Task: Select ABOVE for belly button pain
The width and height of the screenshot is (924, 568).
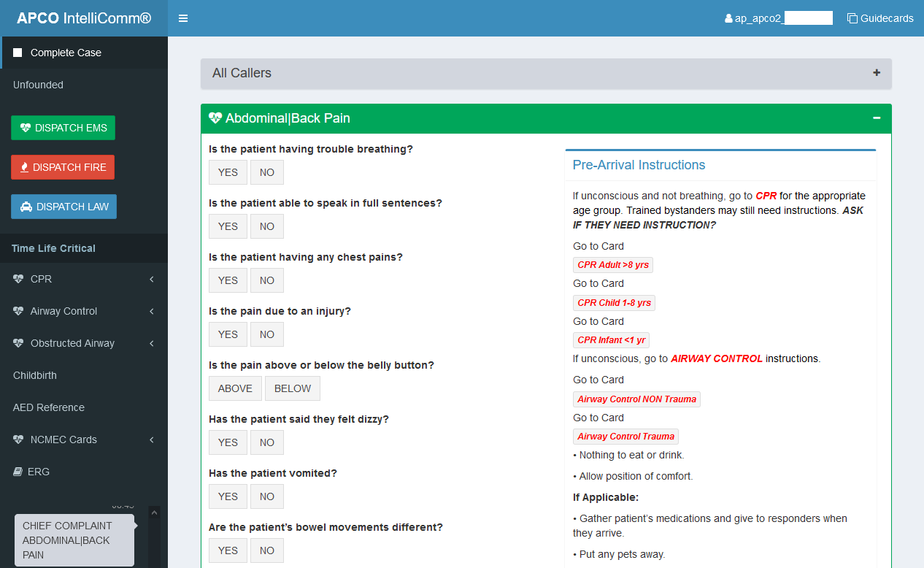Action: point(235,388)
